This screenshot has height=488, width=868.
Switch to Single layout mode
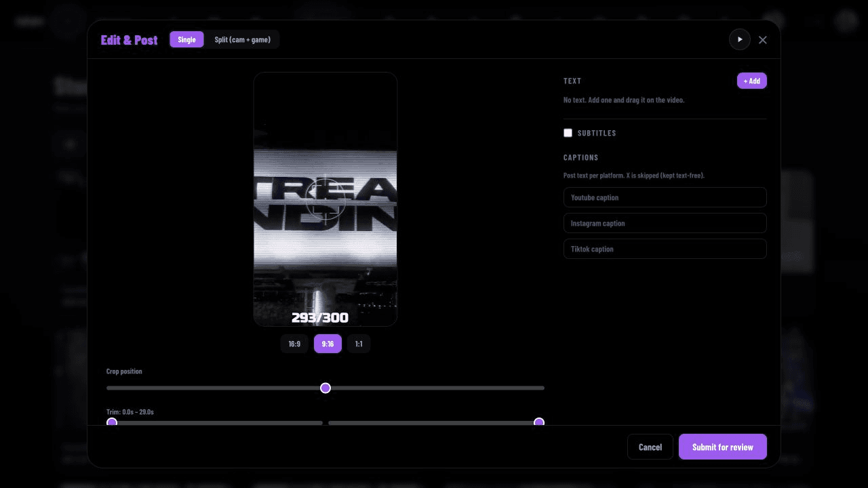186,39
